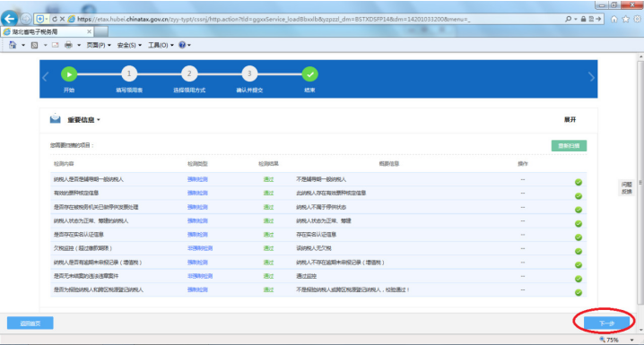This screenshot has width=644, height=345.
Task: Click the Print icon in command bar
Action: 68,45
